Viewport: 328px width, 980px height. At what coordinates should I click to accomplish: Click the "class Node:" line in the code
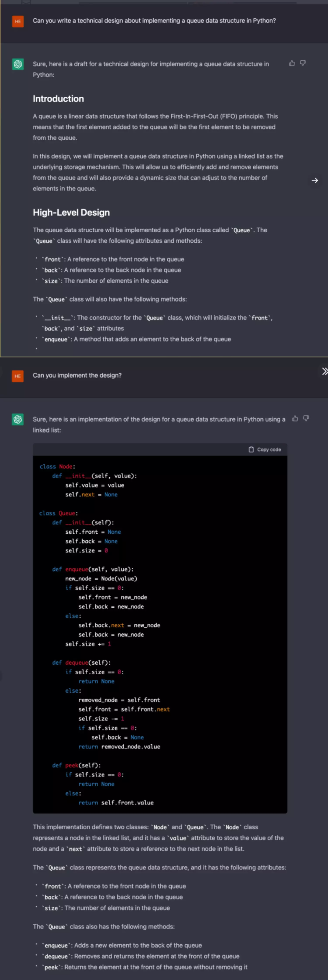[57, 466]
